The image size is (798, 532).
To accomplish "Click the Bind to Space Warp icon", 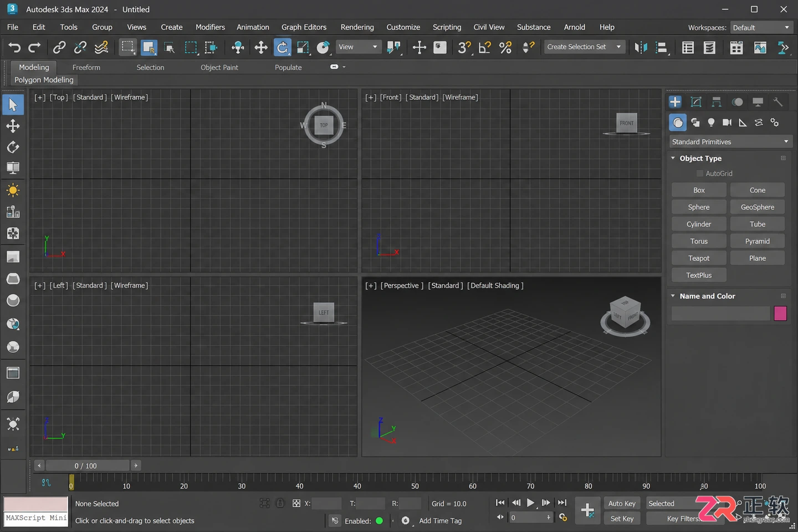I will pyautogui.click(x=101, y=48).
